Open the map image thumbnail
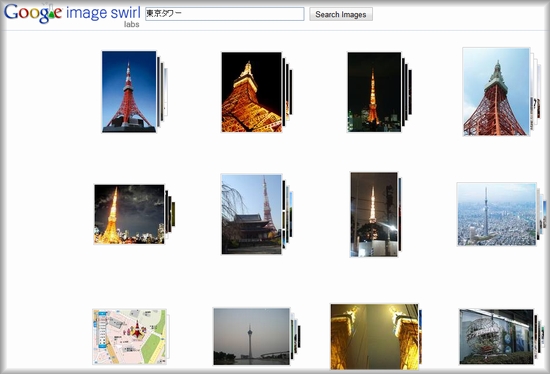Viewport: 550px width, 374px height. coord(129,337)
